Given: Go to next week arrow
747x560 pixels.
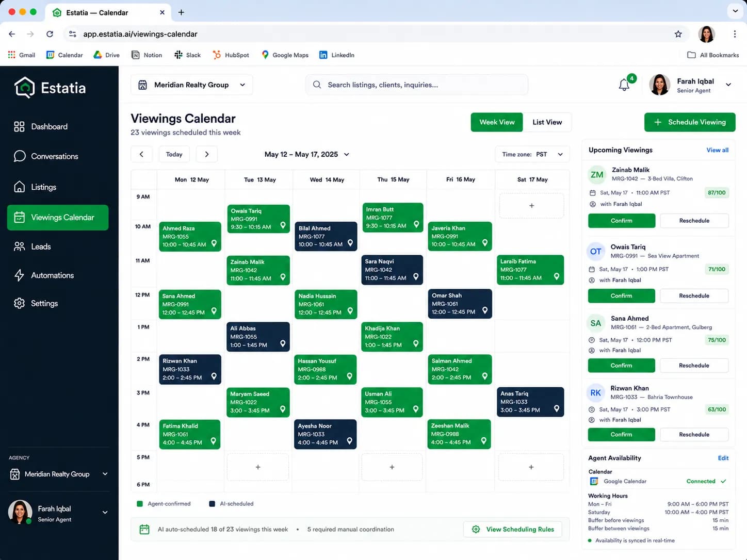Looking at the screenshot, I should (x=207, y=154).
